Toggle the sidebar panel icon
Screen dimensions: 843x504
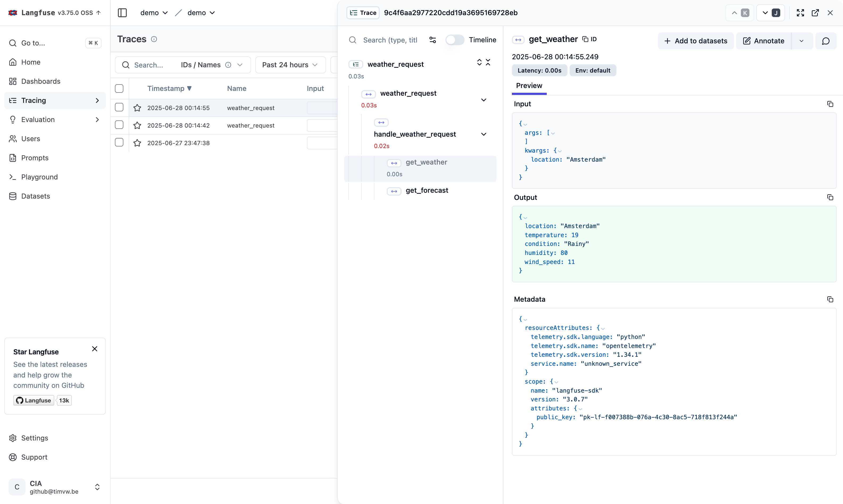click(122, 13)
